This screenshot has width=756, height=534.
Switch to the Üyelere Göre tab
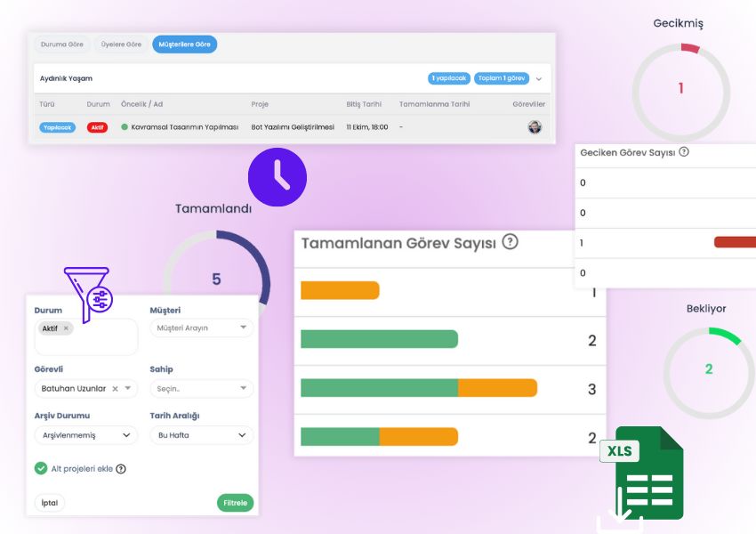[x=120, y=44]
